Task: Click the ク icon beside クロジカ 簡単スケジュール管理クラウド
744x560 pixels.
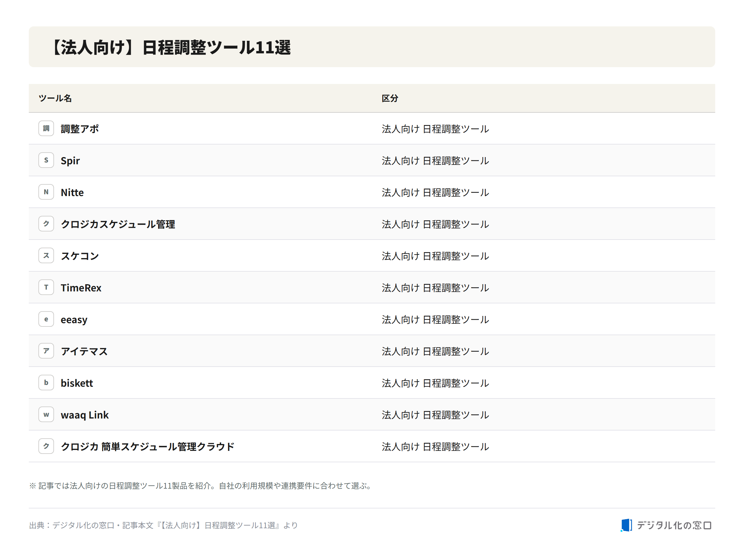Action: click(x=46, y=446)
